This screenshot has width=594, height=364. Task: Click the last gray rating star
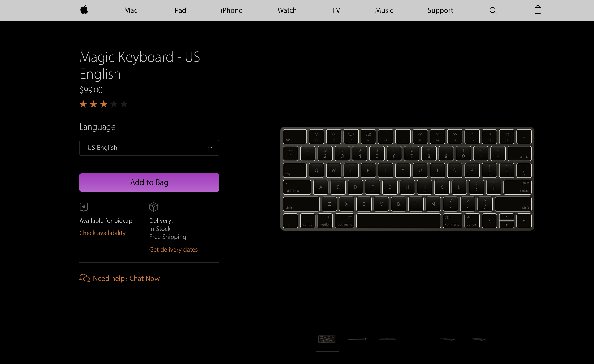click(124, 104)
